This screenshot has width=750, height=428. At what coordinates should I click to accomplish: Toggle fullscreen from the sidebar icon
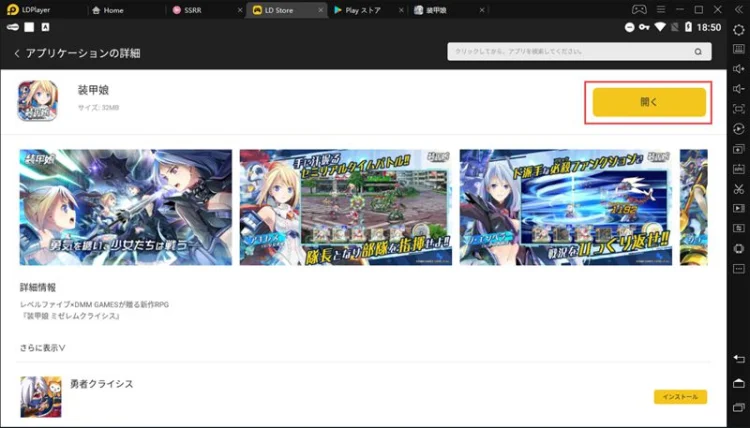(x=739, y=109)
